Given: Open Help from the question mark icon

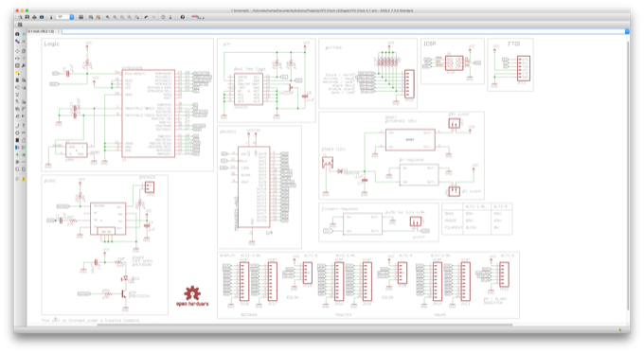Looking at the screenshot, I should pyautogui.click(x=183, y=17).
